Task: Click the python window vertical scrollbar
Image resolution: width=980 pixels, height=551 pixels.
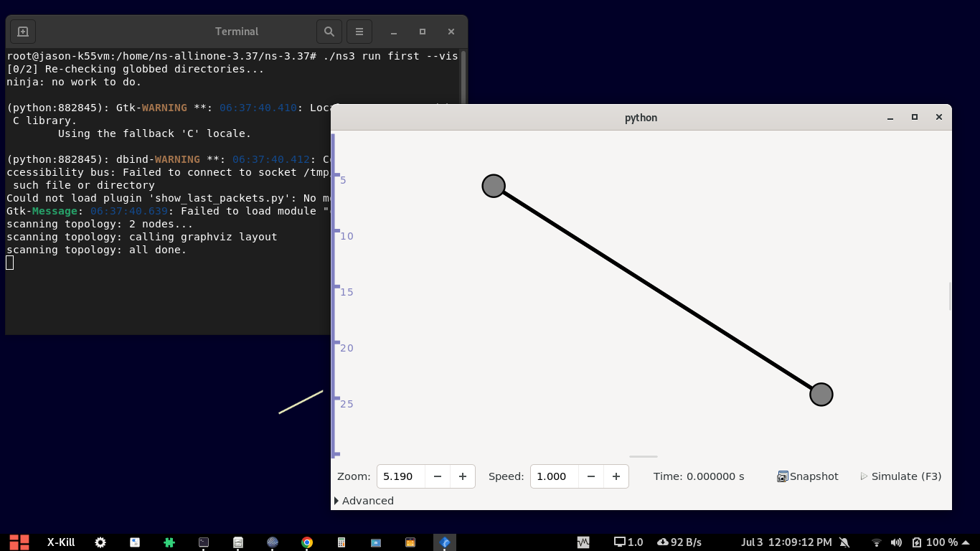Action: (x=950, y=296)
